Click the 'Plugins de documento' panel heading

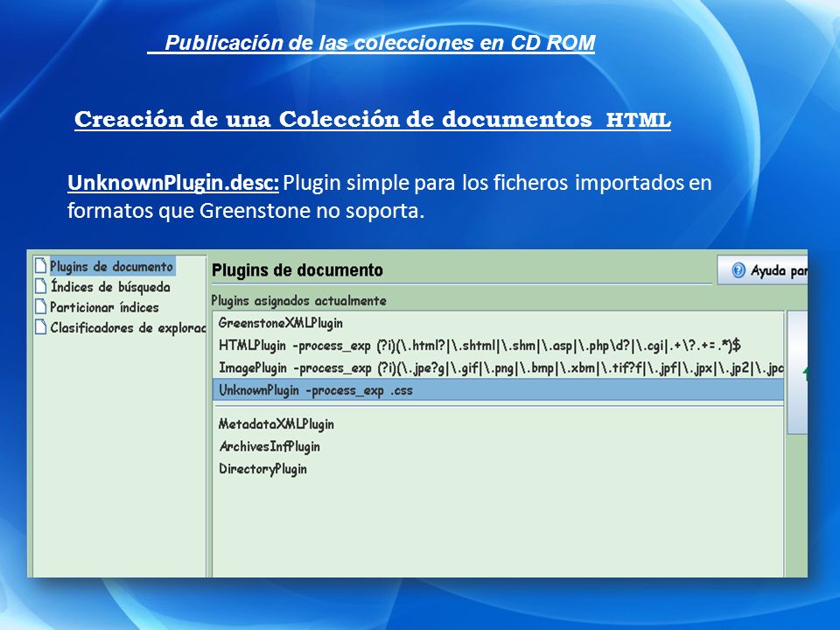click(297, 270)
